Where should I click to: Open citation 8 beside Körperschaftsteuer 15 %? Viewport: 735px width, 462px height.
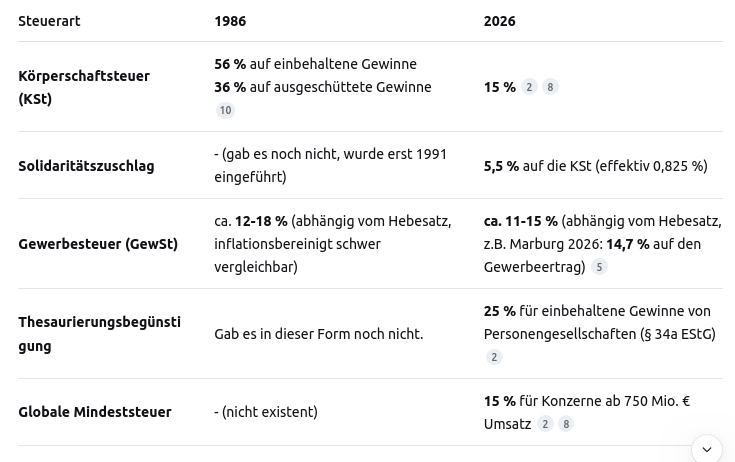point(550,87)
